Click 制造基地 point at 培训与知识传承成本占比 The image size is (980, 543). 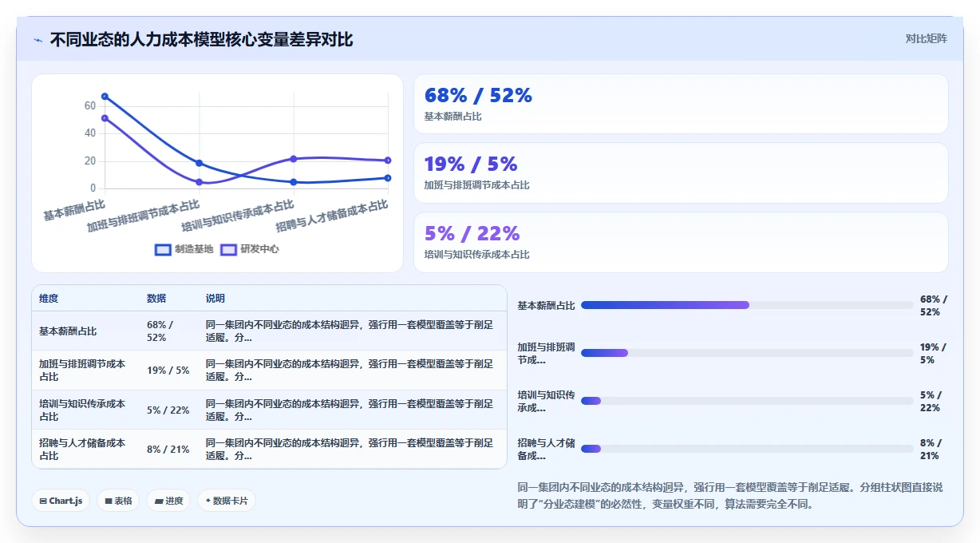[x=294, y=182]
